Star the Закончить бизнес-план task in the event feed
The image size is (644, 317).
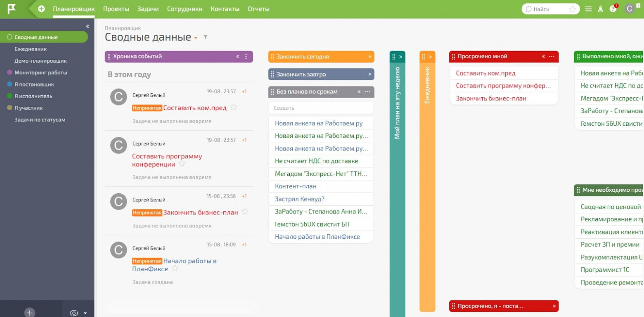pos(245,212)
